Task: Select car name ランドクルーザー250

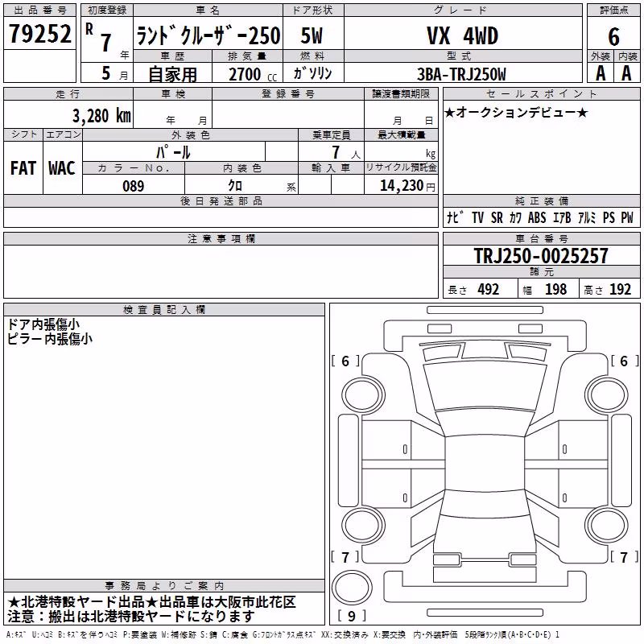Action: (208, 35)
